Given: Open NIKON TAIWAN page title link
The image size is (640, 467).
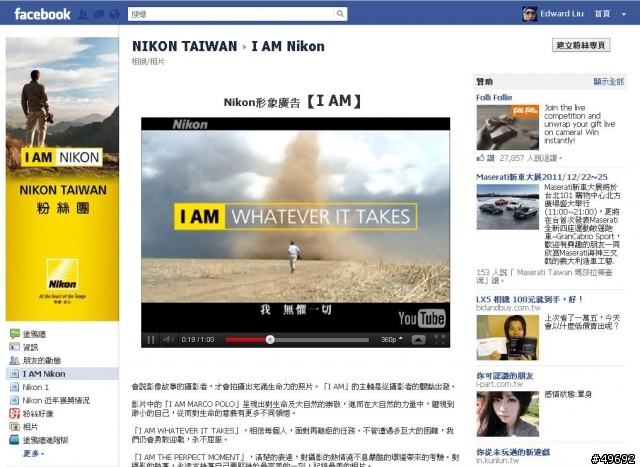Looking at the screenshot, I should [184, 46].
